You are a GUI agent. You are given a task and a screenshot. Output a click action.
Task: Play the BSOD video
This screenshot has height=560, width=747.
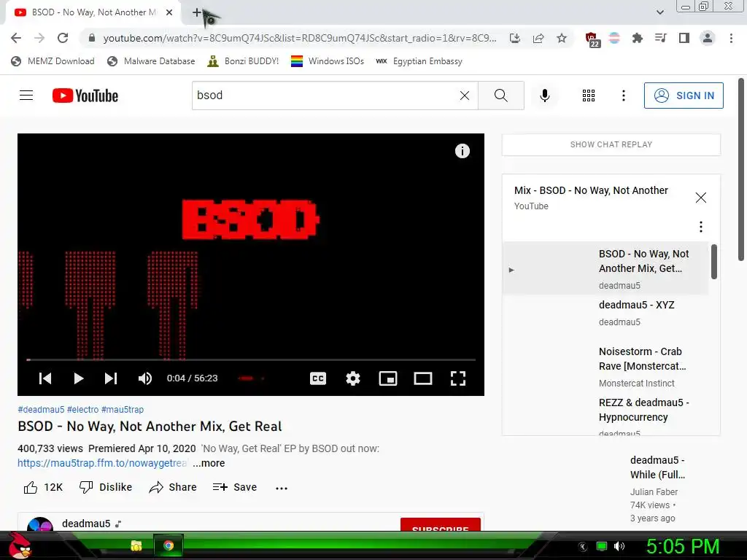click(x=79, y=378)
